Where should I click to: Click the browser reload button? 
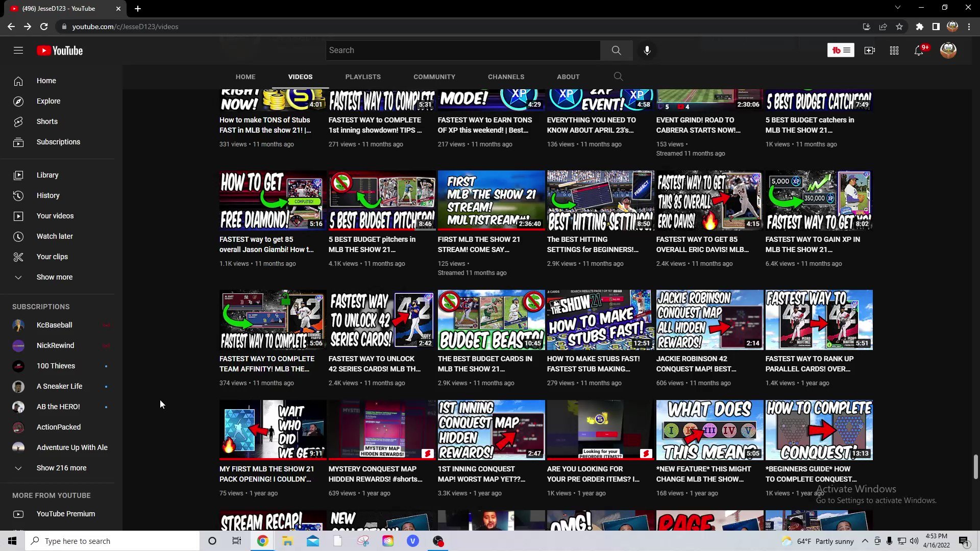44,27
